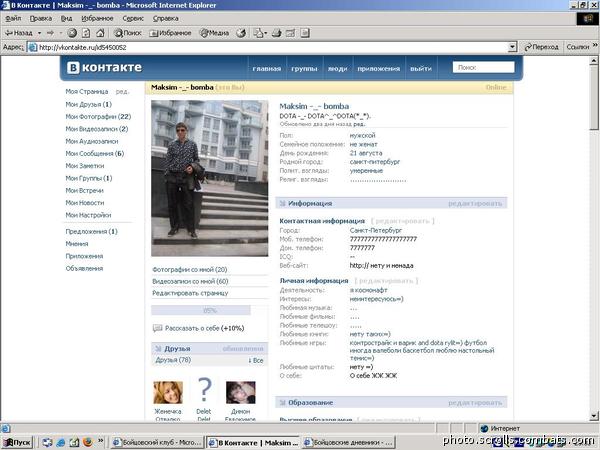Image resolution: width=600 pixels, height=450 pixels.
Task: Click the Search (Поиск) toolbar button
Action: [128, 33]
